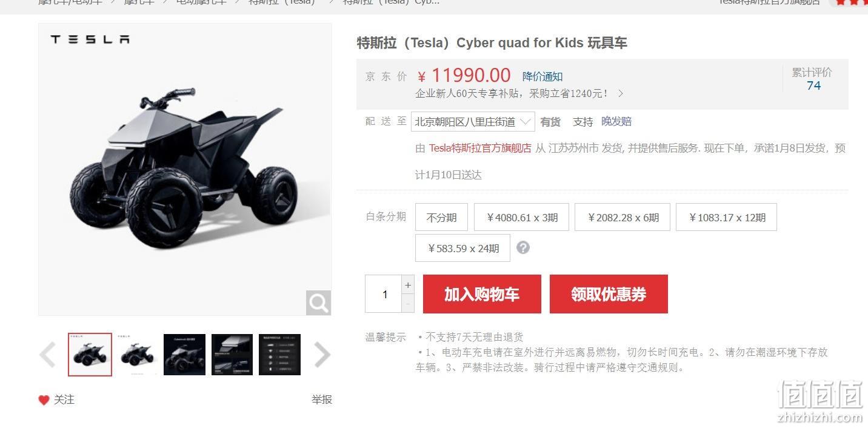Choose ¥583.59 x 24期 installment plan

[x=462, y=248]
